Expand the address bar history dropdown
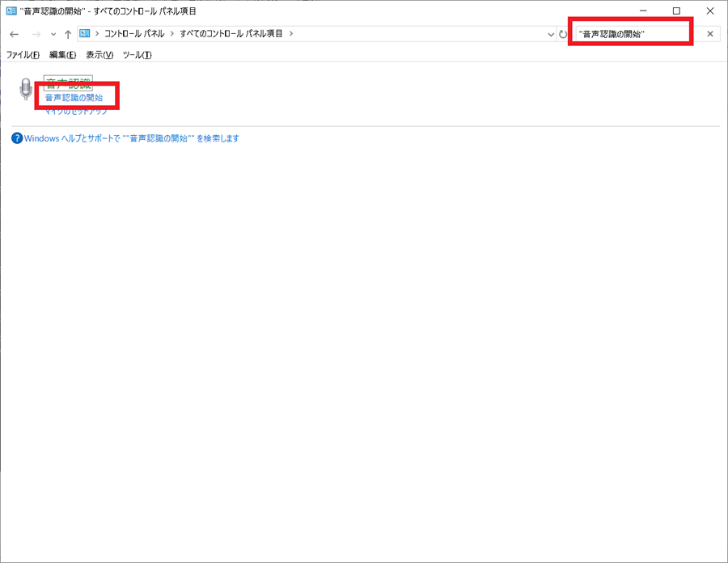Screen dimensions: 728x563 coord(551,34)
